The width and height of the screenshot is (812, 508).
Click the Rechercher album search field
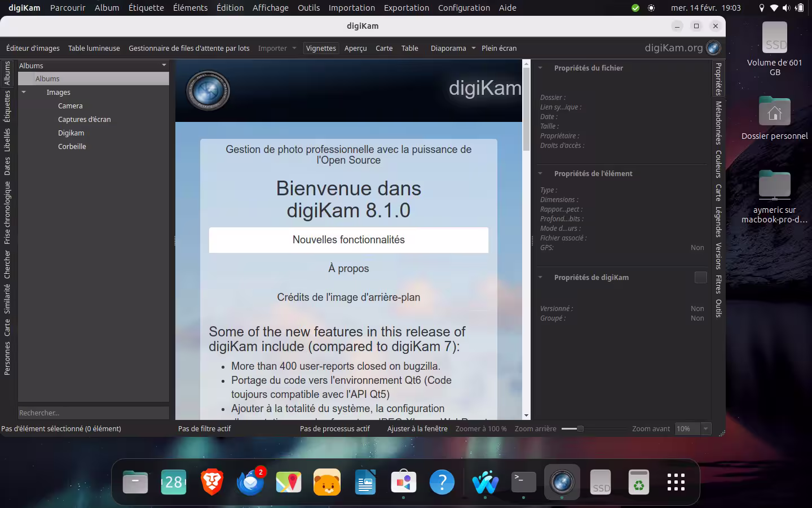coord(94,413)
